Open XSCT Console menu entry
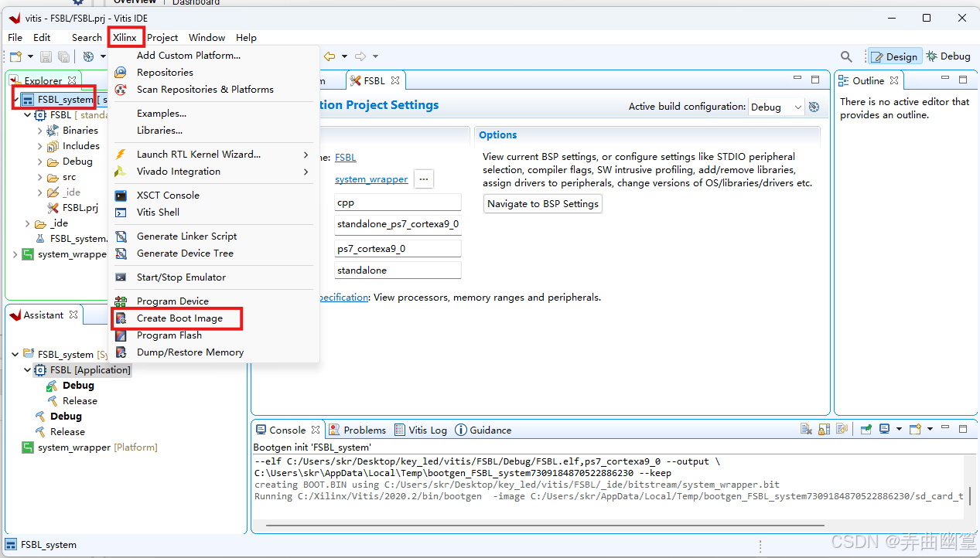The height and width of the screenshot is (558, 980). [x=168, y=195]
